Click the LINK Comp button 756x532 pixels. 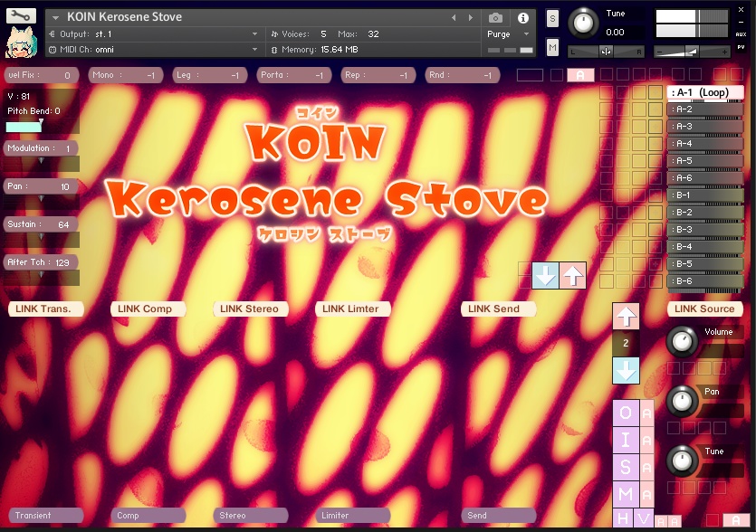pos(147,309)
